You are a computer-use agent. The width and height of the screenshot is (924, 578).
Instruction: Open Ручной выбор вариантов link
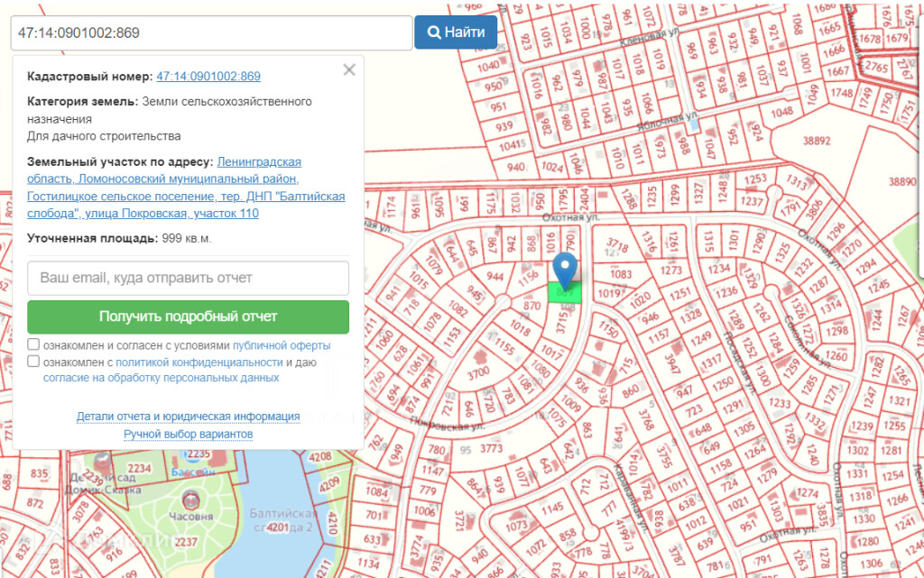[x=188, y=435]
